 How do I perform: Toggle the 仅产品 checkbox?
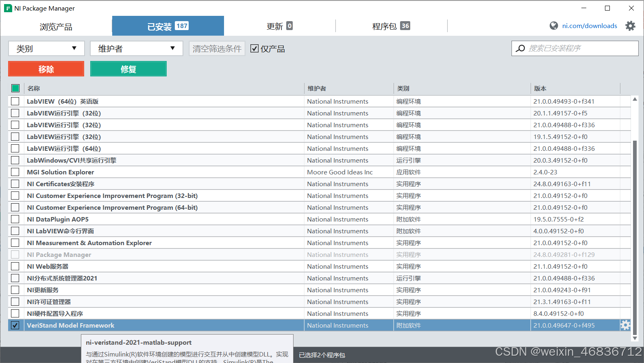[x=255, y=48]
